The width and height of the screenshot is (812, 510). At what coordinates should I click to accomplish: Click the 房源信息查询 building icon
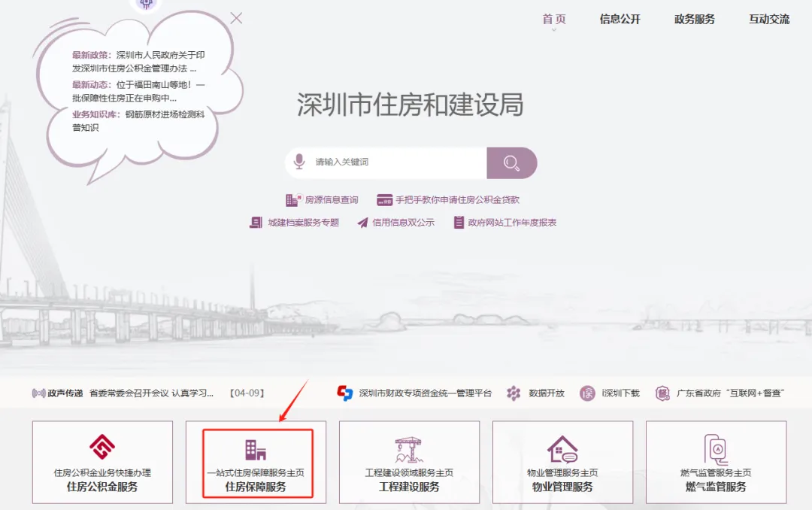point(293,199)
